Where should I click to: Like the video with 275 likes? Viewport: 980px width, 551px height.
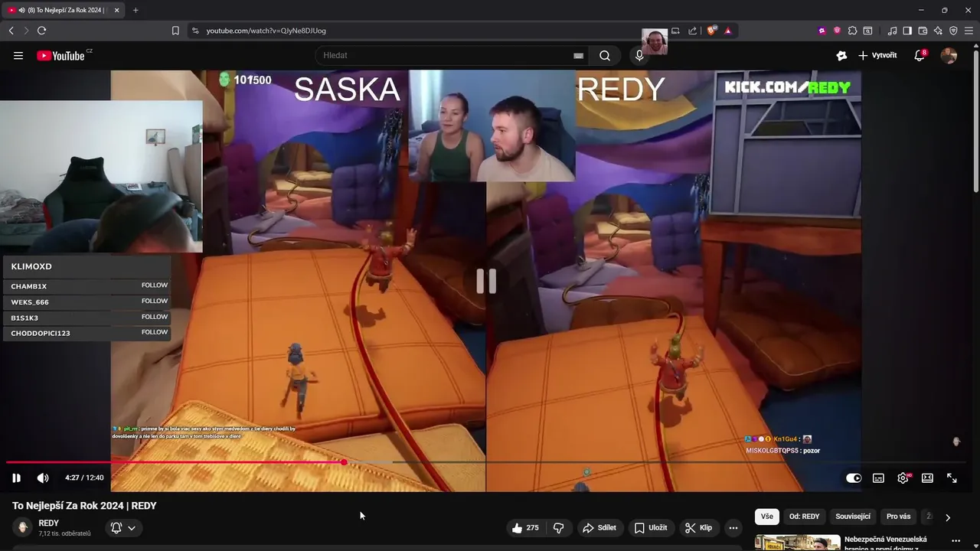(525, 527)
